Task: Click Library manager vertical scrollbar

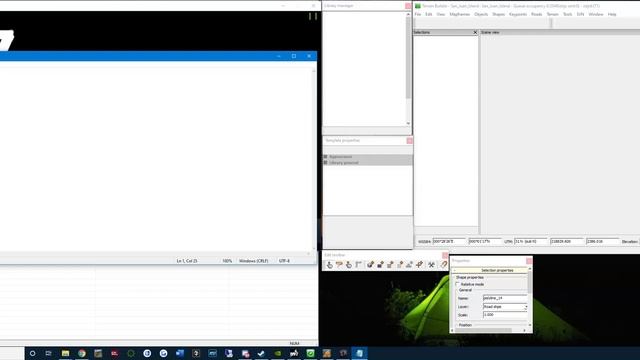Action: coord(408,69)
